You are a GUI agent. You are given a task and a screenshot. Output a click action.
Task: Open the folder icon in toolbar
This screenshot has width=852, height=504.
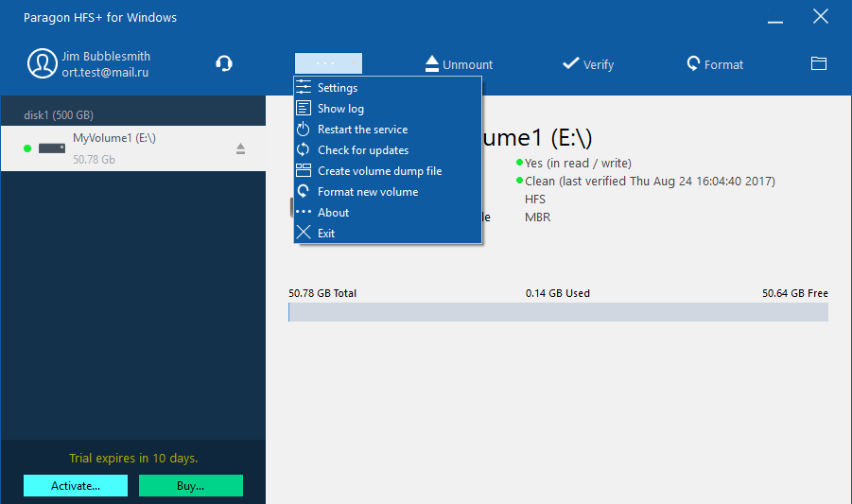coord(819,64)
